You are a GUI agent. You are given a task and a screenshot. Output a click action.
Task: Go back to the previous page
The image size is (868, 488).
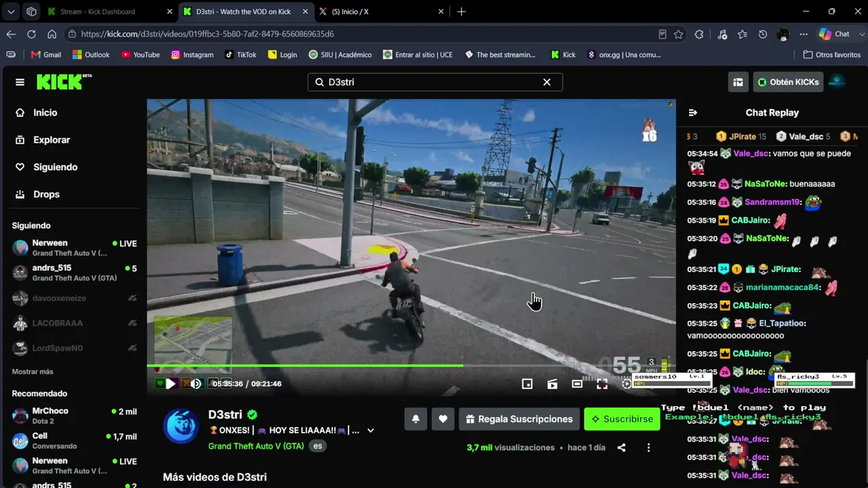[11, 34]
